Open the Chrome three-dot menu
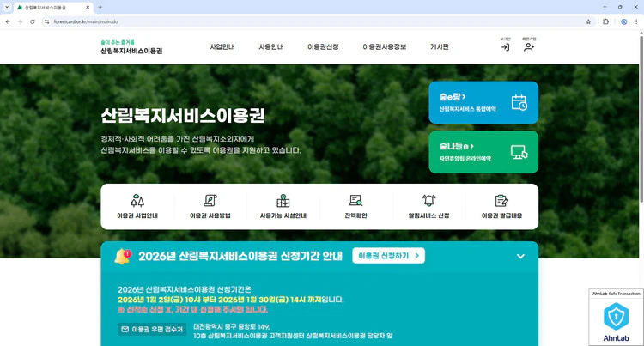This screenshot has width=644, height=346. [637, 21]
